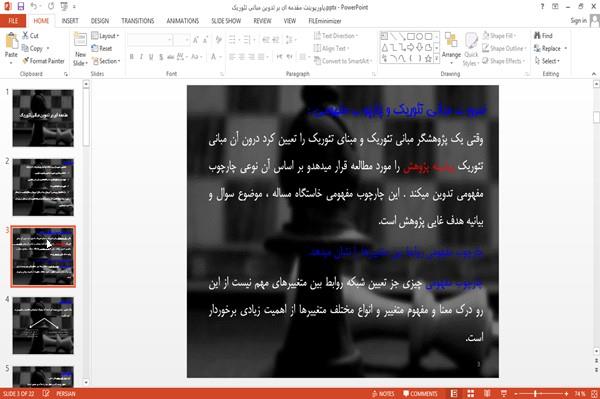Select slide 4 thumbnail
The image size is (600, 399).
(43, 326)
